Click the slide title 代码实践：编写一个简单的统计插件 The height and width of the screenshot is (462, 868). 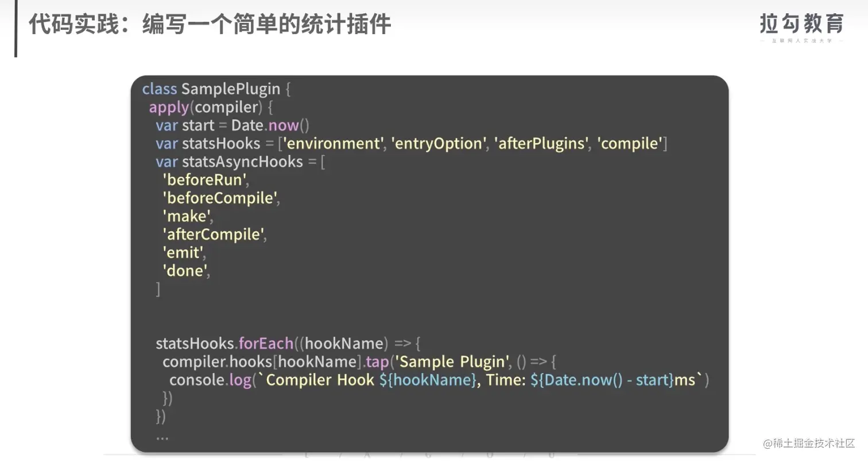(x=209, y=25)
